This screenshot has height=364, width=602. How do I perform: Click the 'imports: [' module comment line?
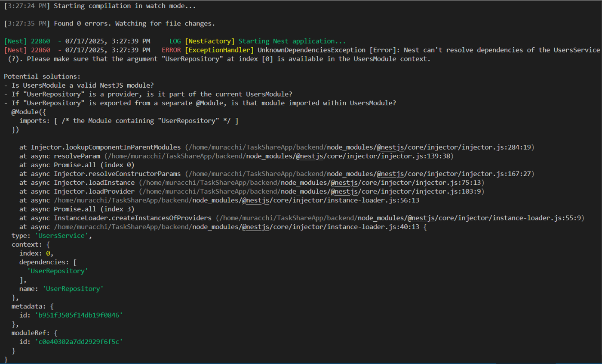pos(129,120)
